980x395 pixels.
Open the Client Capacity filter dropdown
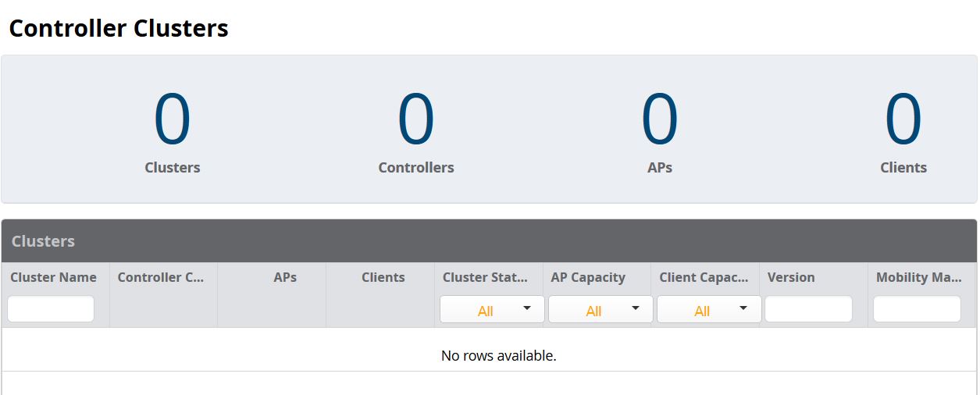pos(709,309)
